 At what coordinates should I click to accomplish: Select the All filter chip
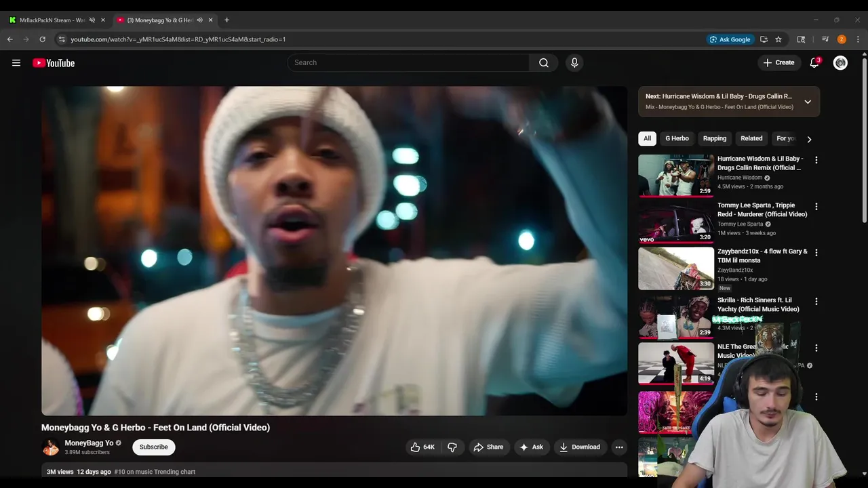click(x=647, y=138)
